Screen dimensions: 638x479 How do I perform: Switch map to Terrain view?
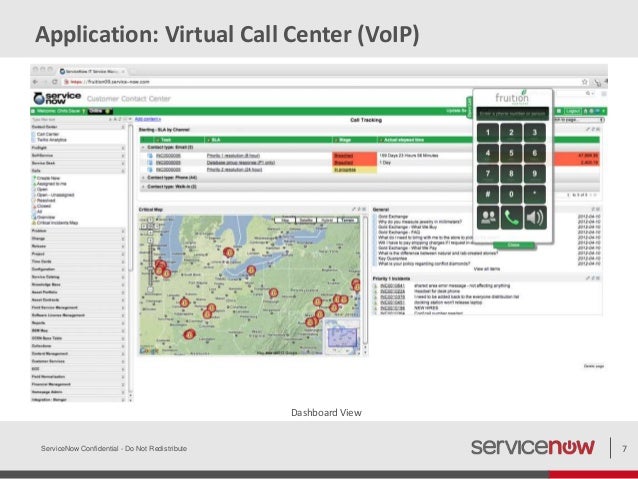pyautogui.click(x=347, y=220)
